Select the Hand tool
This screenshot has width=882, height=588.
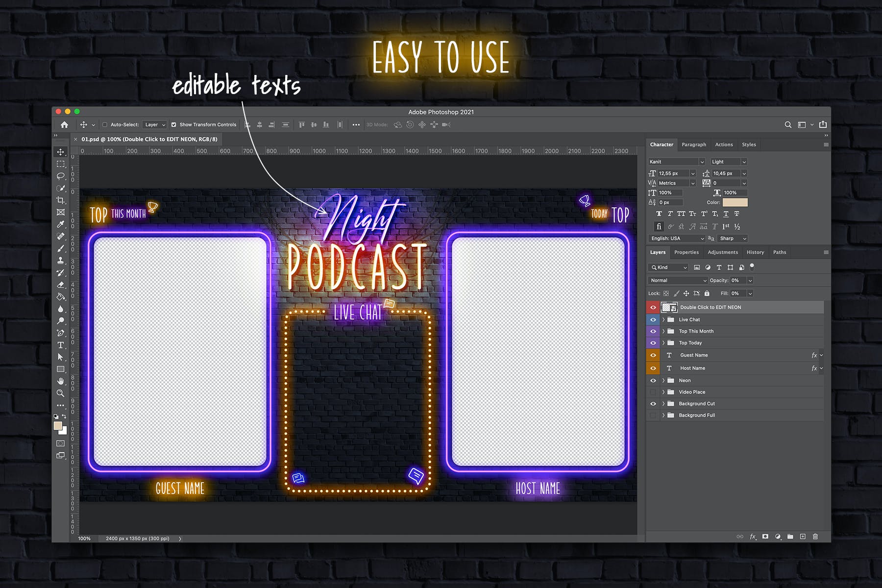(x=61, y=381)
